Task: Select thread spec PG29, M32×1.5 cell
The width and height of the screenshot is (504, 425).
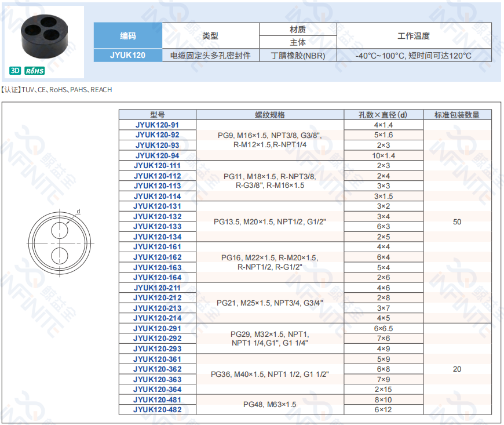Action: (270, 339)
